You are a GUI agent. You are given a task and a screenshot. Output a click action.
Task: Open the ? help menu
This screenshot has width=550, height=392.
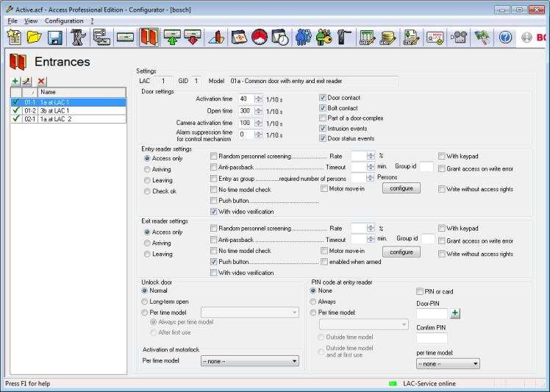pos(92,21)
